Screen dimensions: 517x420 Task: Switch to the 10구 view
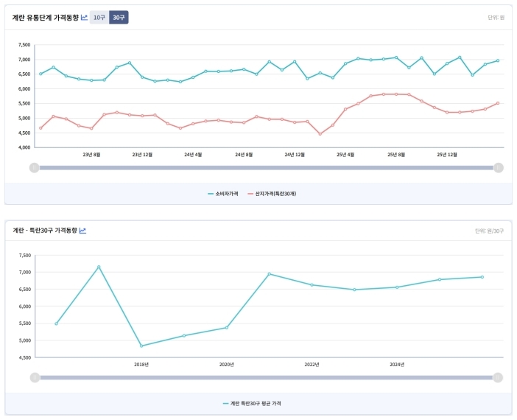99,17
